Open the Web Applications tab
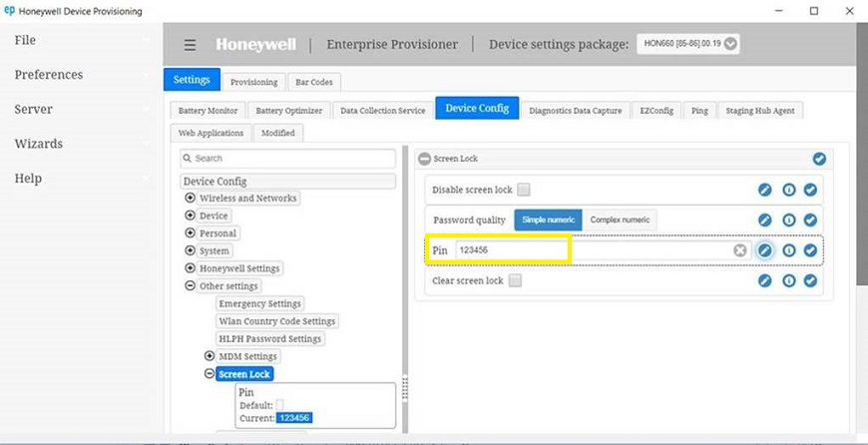Viewport: 868px width, 445px height. click(x=211, y=133)
